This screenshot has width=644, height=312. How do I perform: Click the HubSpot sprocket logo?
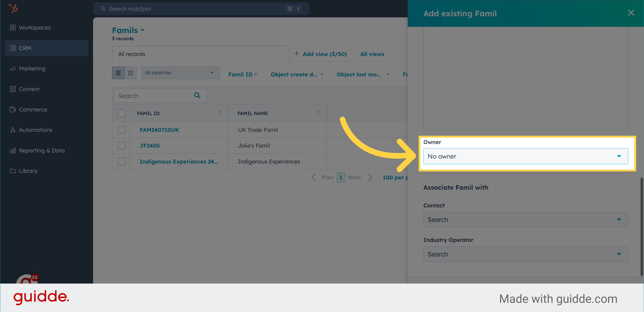[x=13, y=8]
